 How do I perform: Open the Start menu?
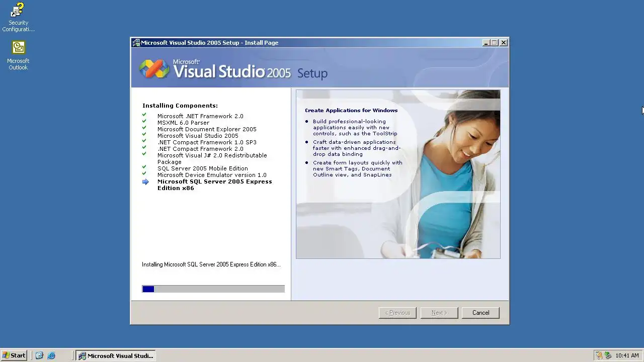[x=14, y=355]
